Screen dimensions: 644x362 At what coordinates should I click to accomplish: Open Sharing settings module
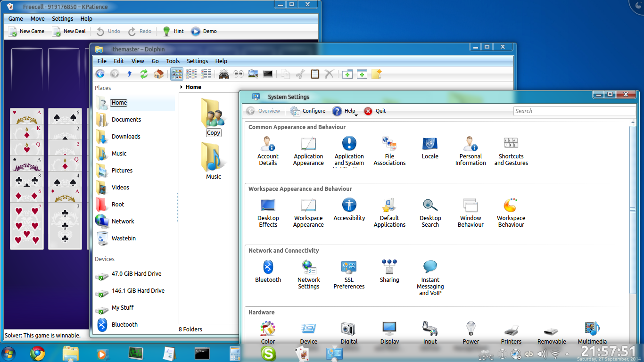point(389,271)
